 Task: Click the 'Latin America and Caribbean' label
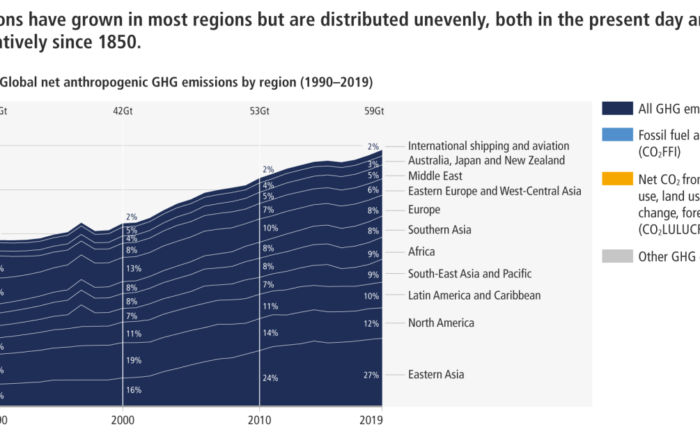click(474, 295)
